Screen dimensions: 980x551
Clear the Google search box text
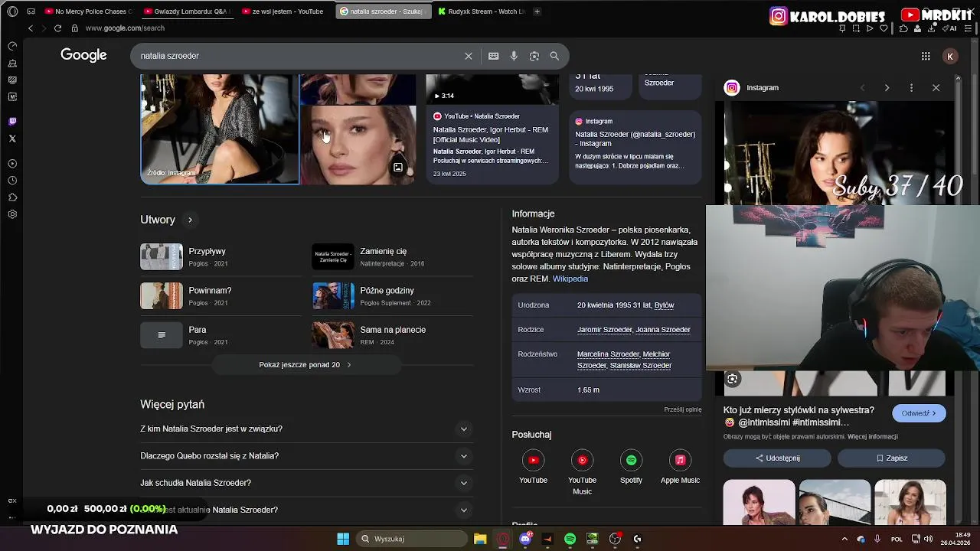[x=469, y=56]
